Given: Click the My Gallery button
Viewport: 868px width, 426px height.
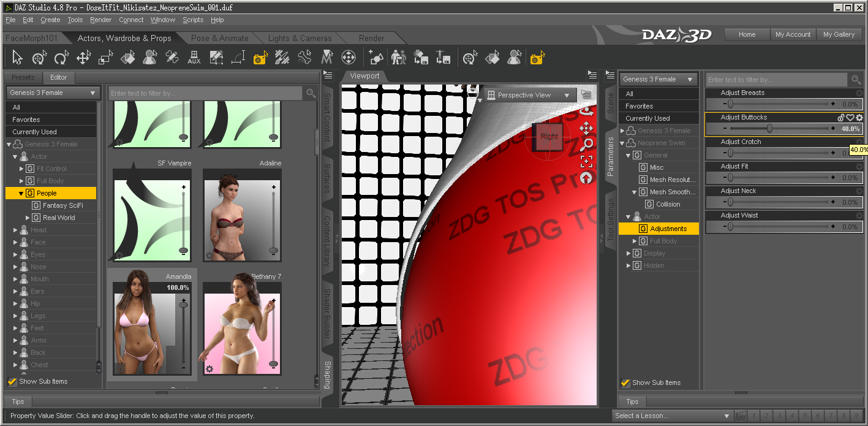Looking at the screenshot, I should point(839,34).
